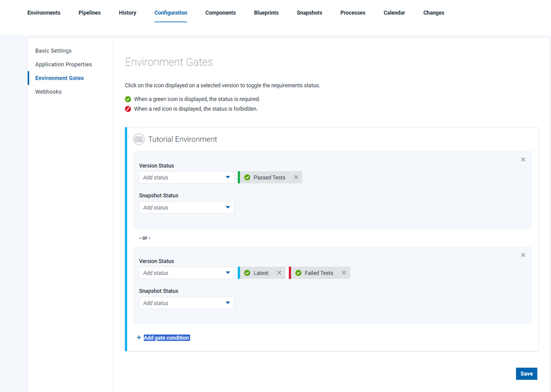
Task: Save the environment gate configuration
Action: pos(526,373)
